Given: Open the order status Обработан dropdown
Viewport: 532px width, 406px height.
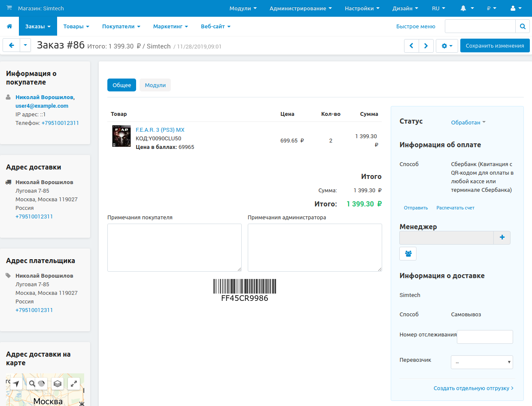Looking at the screenshot, I should [x=468, y=122].
